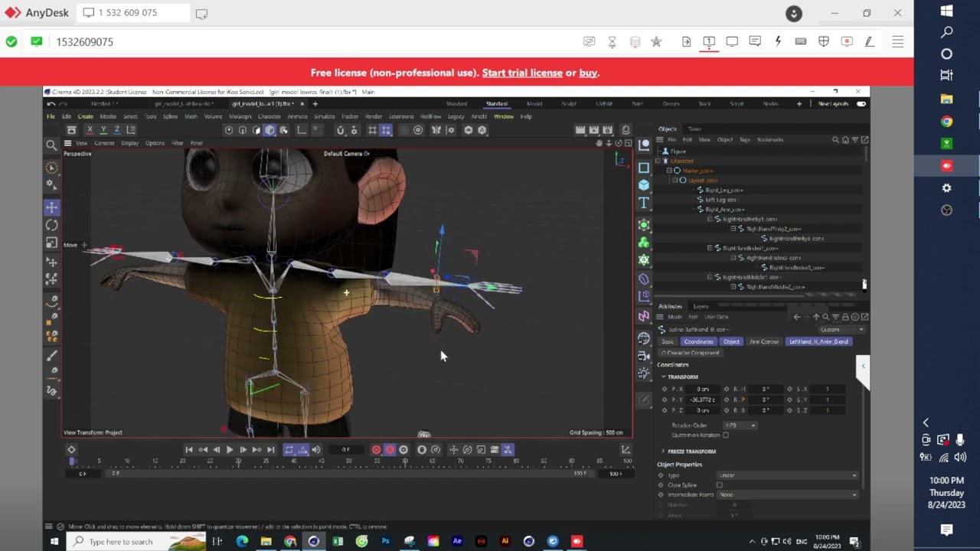Collapse the Layout_con tree node
The image size is (980, 551).
(x=675, y=181)
